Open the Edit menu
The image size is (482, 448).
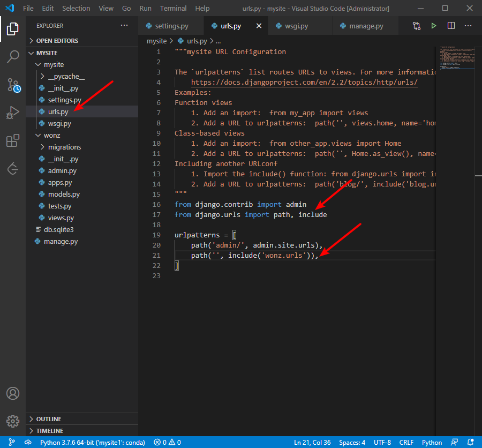click(x=48, y=9)
